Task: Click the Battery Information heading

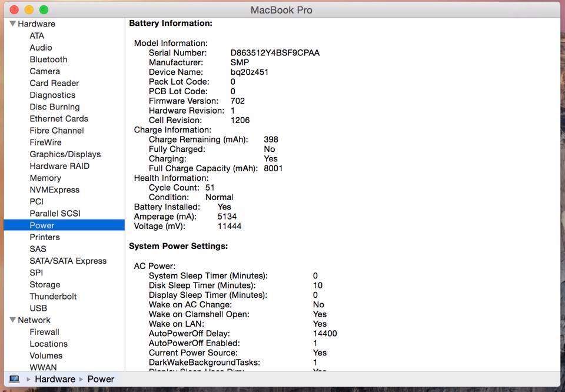Action: [170, 24]
